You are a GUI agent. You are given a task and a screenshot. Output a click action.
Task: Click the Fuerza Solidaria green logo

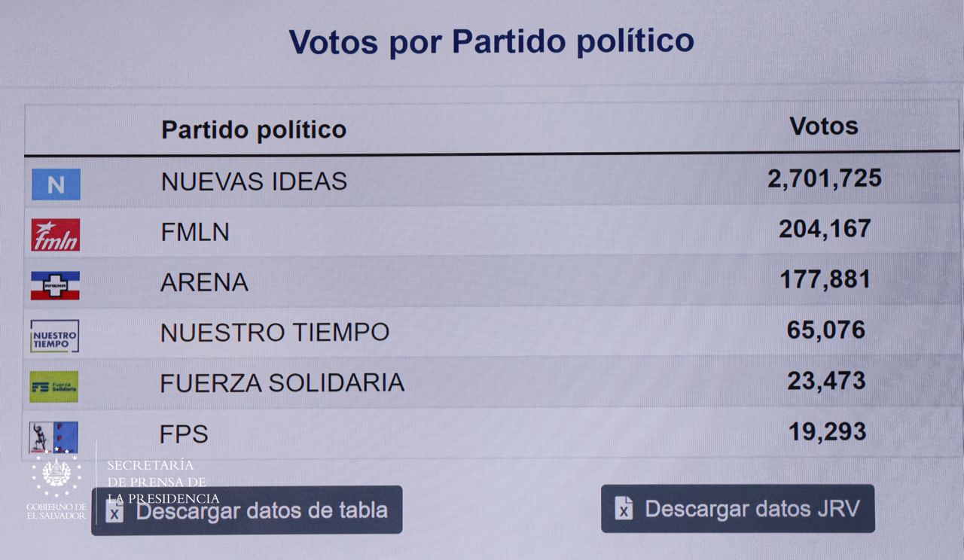(53, 386)
